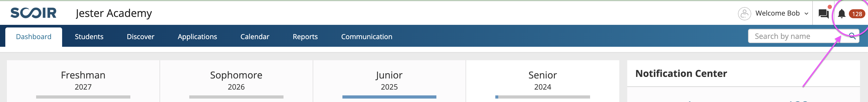This screenshot has width=868, height=102.
Task: Open the Calendar tab
Action: click(255, 36)
